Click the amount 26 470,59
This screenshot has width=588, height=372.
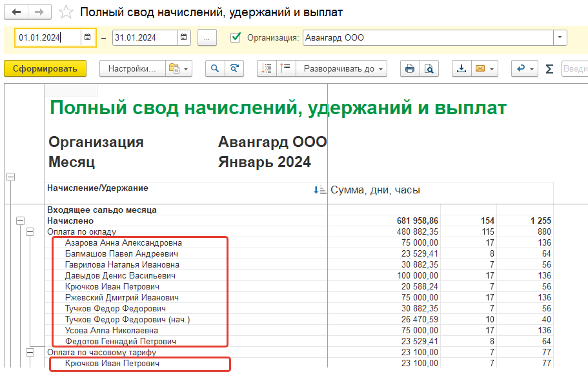pyautogui.click(x=420, y=320)
